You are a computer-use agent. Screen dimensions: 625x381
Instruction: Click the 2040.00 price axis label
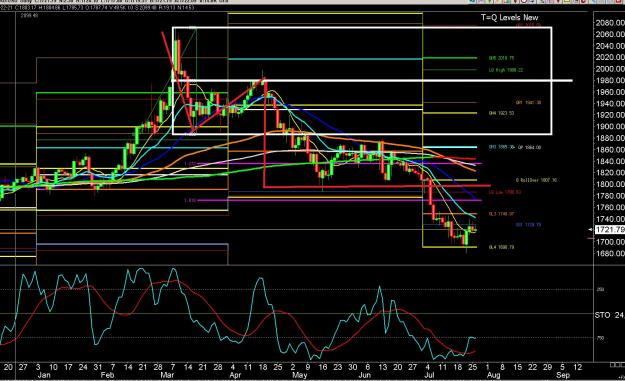(610, 46)
